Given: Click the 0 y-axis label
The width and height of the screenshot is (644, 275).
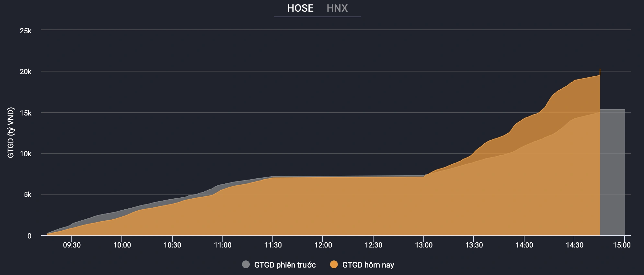Looking at the screenshot, I should tap(29, 236).
